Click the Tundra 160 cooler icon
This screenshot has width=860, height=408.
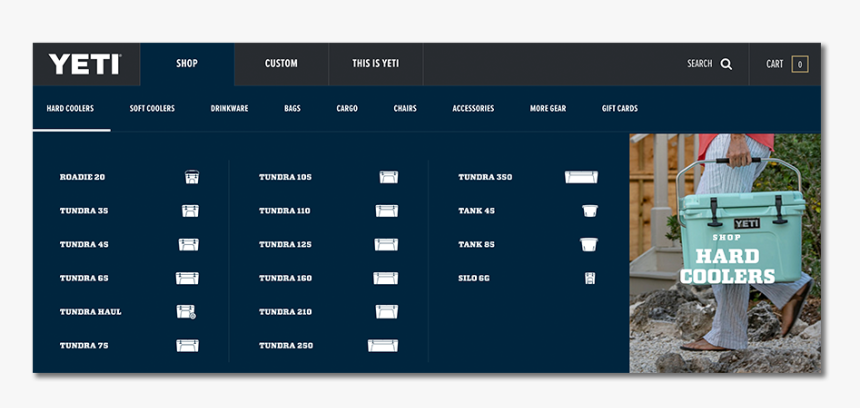(x=386, y=278)
